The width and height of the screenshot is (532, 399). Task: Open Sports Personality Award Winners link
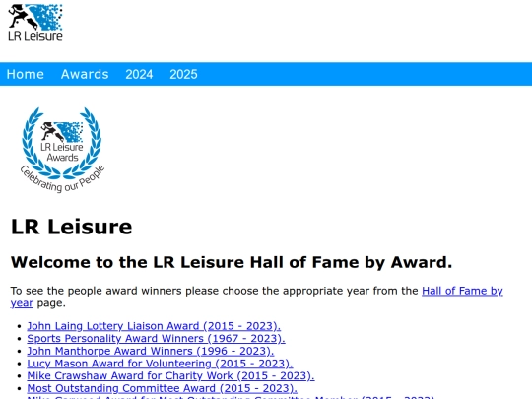(156, 339)
